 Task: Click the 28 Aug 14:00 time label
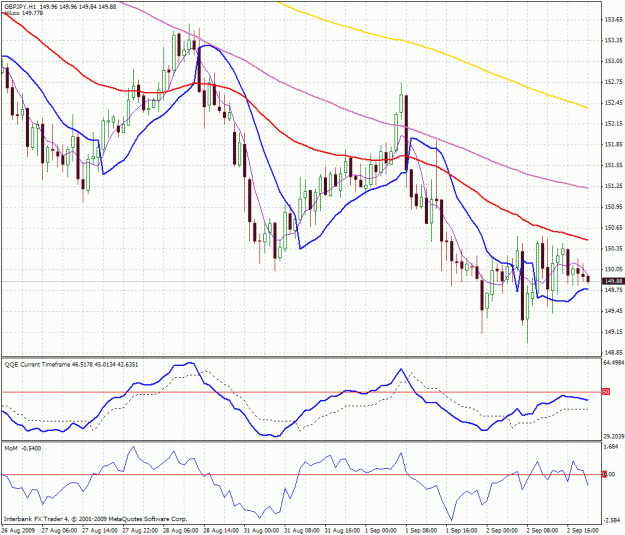[221, 531]
